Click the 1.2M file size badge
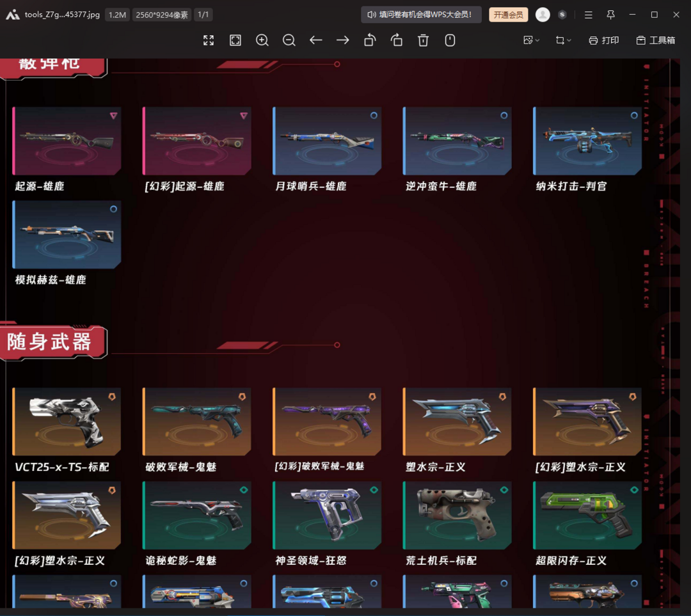The width and height of the screenshot is (691, 616). pyautogui.click(x=117, y=15)
